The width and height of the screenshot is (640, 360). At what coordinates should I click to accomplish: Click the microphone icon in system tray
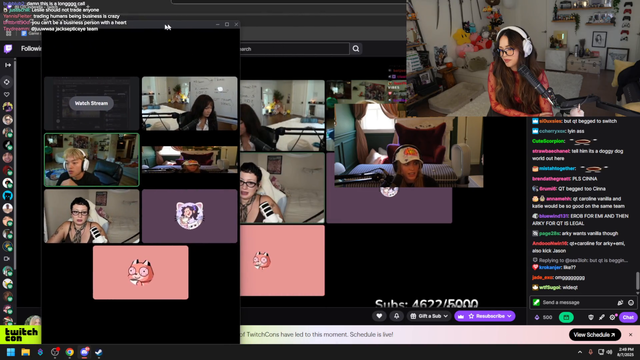click(x=590, y=352)
